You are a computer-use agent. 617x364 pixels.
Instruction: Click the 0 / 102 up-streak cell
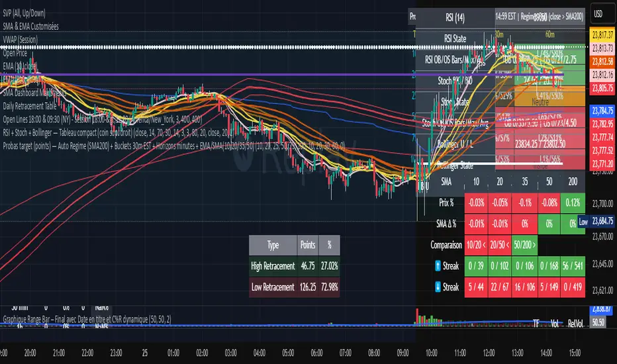[x=500, y=266]
